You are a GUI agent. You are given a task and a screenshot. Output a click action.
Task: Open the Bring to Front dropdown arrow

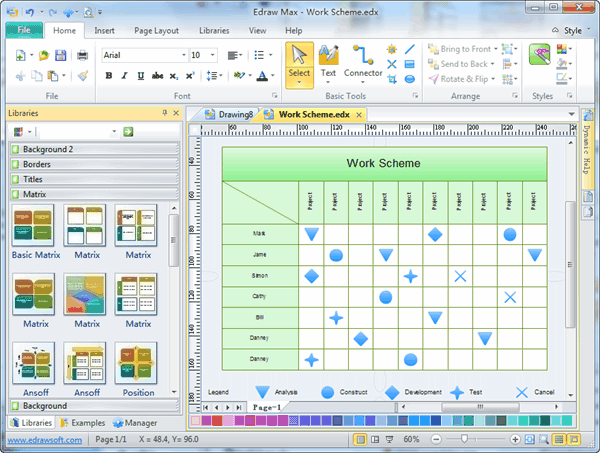coord(496,49)
